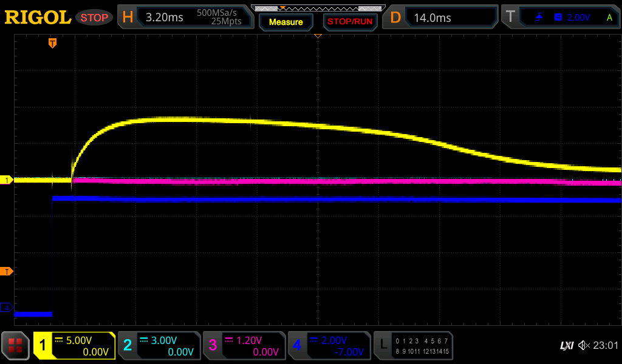Toggle channel 1 with the yellow 5.00V label

[x=74, y=346]
